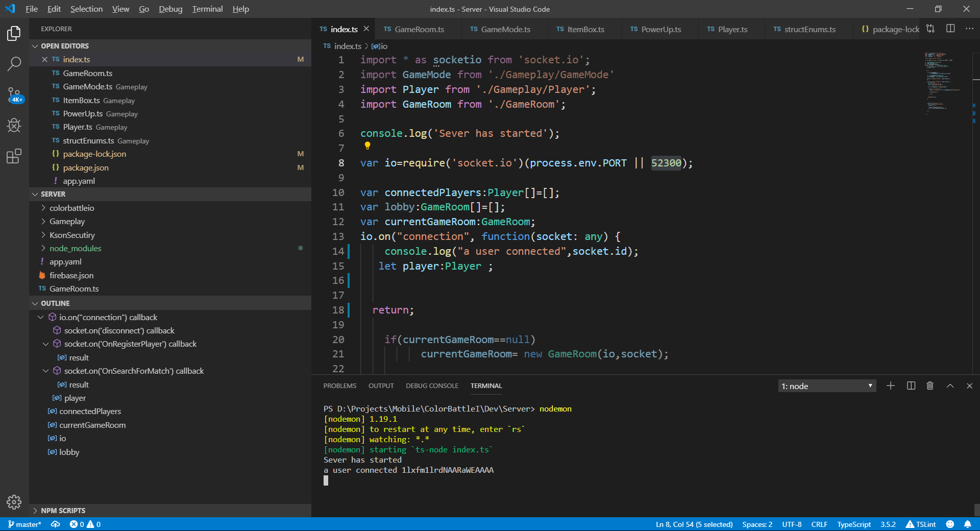The image size is (980, 531).
Task: Open the terminal selector dropdown '1: node'
Action: point(826,386)
